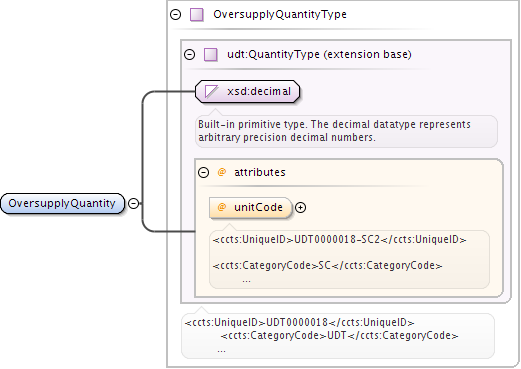The width and height of the screenshot is (521, 369).
Task: Collapse the OversupplyQuantityType node
Action: point(176,15)
